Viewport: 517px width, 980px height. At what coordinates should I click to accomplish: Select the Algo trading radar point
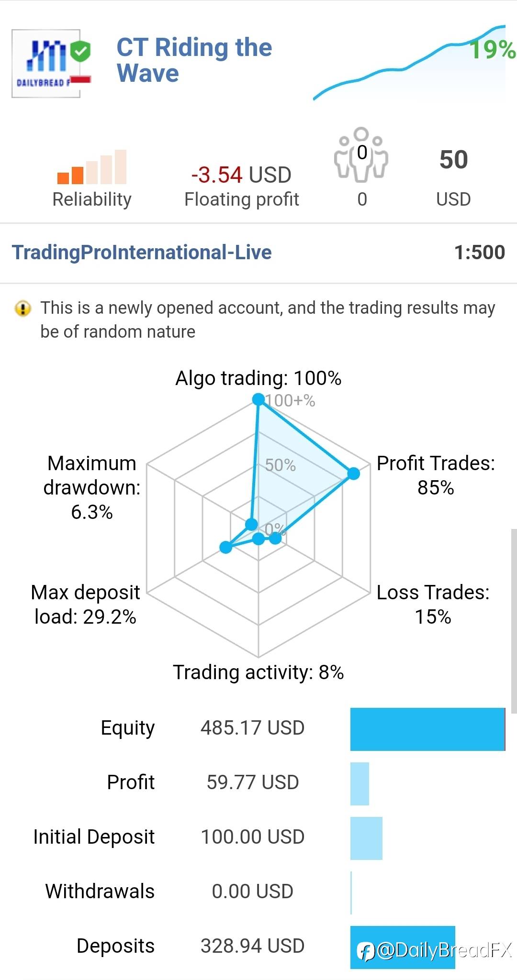258,399
